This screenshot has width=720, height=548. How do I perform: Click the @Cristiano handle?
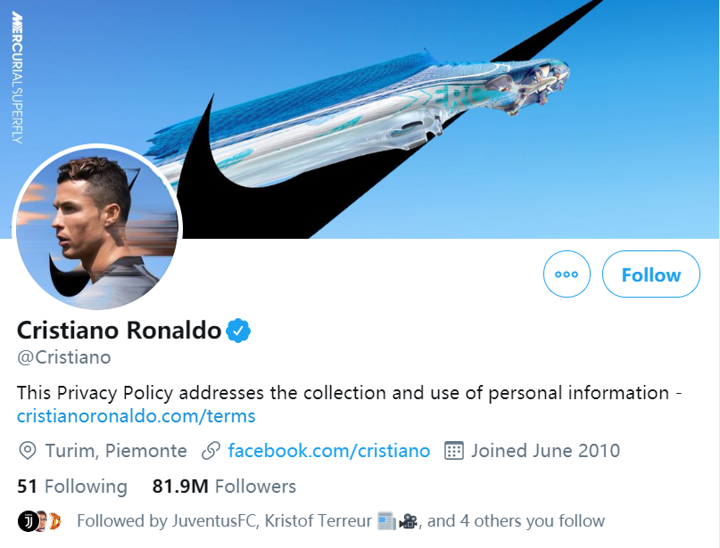pyautogui.click(x=64, y=357)
